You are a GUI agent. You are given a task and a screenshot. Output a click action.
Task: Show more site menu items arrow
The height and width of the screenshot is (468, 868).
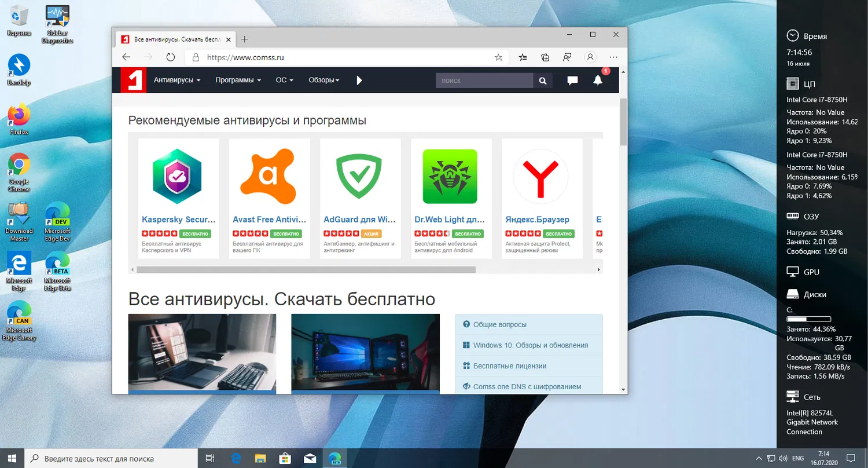tap(359, 81)
